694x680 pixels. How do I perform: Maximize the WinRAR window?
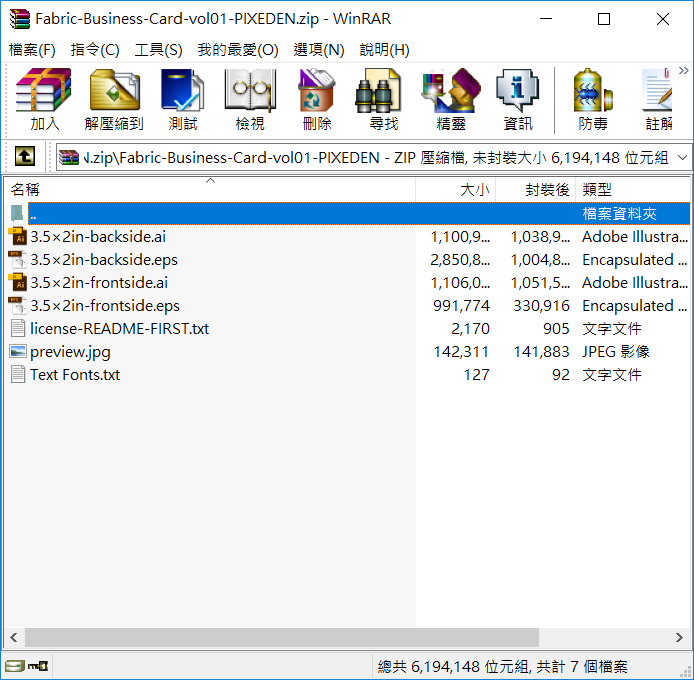[x=604, y=19]
